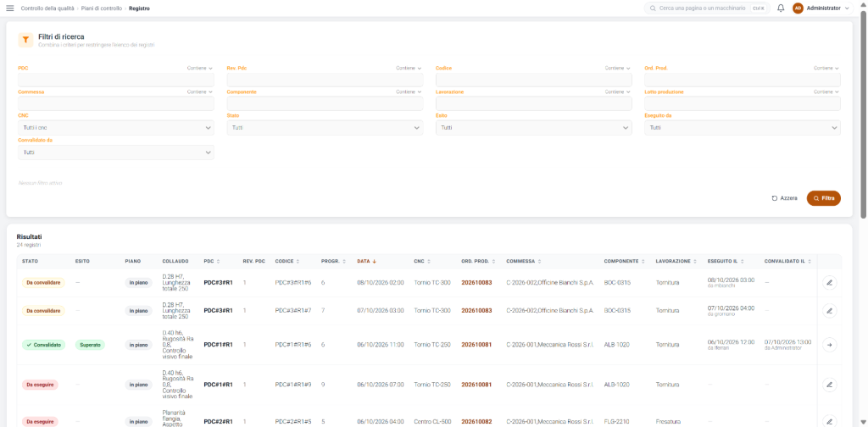Change the PDC 'Contiene' operator
Screen dimensions: 868x427
(200, 68)
